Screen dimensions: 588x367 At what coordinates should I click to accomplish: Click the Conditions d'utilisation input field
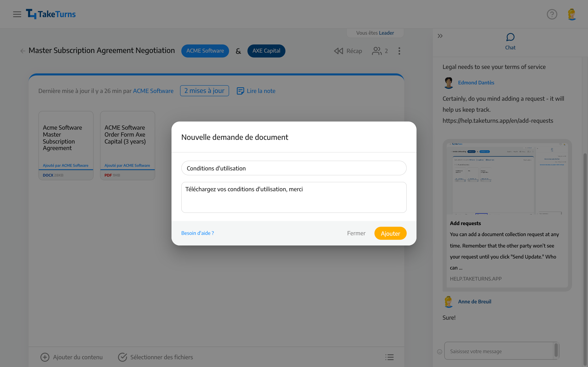[x=293, y=168]
